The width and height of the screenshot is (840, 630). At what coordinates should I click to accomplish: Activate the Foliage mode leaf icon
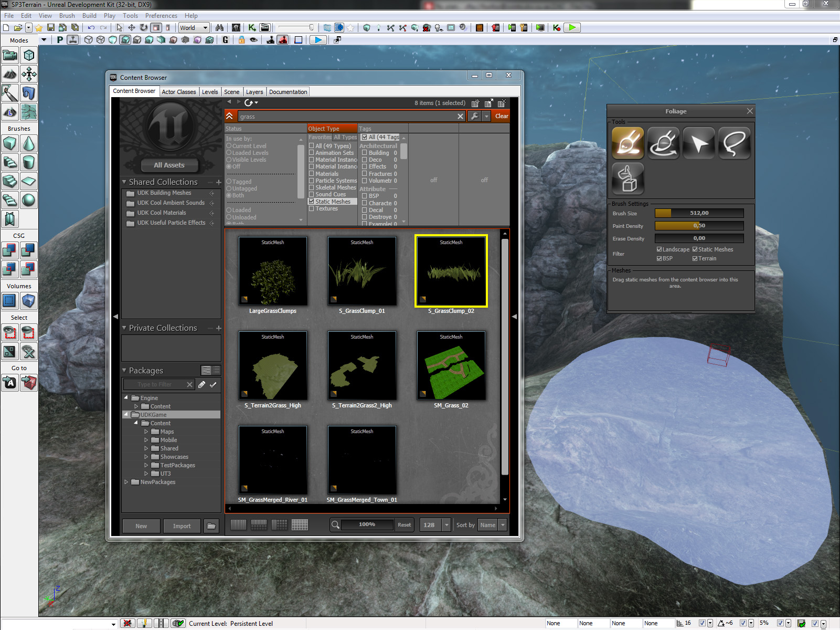[x=29, y=112]
